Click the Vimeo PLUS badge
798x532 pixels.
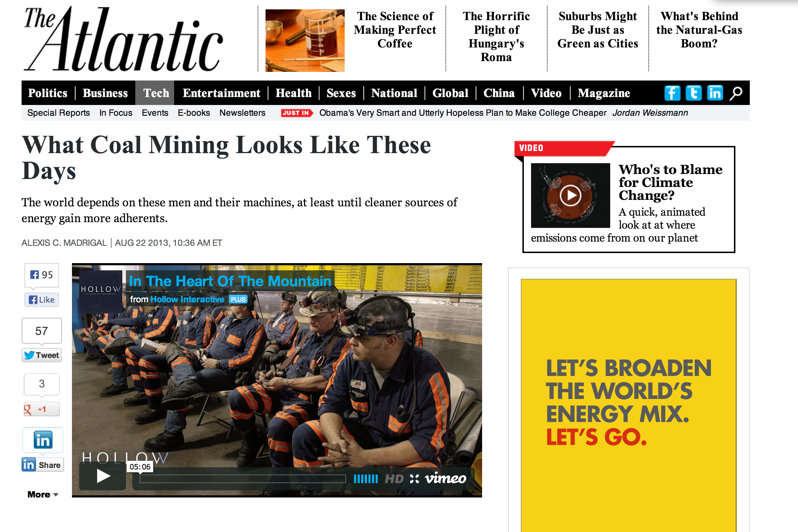238,299
